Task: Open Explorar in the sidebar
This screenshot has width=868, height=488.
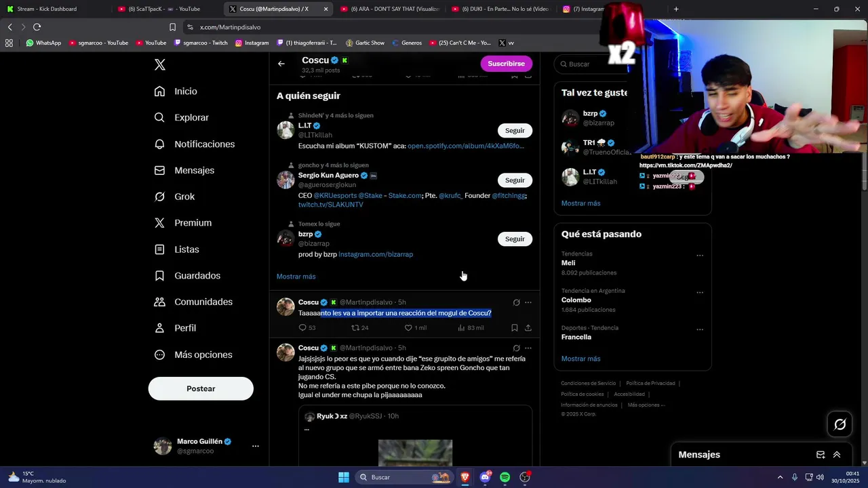Action: coord(181,118)
